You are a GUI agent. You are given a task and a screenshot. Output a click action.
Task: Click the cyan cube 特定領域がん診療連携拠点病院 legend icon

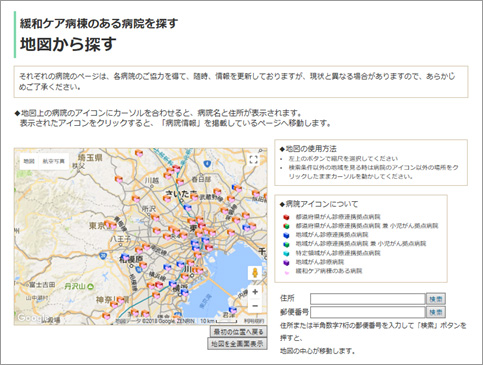tap(286, 253)
